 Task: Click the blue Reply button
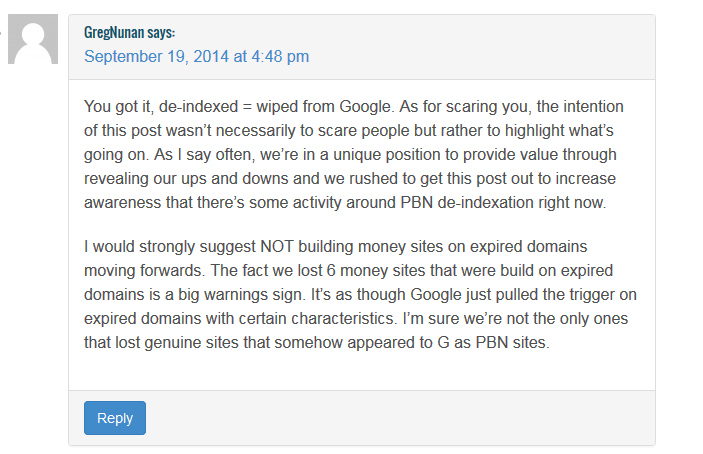pos(115,418)
